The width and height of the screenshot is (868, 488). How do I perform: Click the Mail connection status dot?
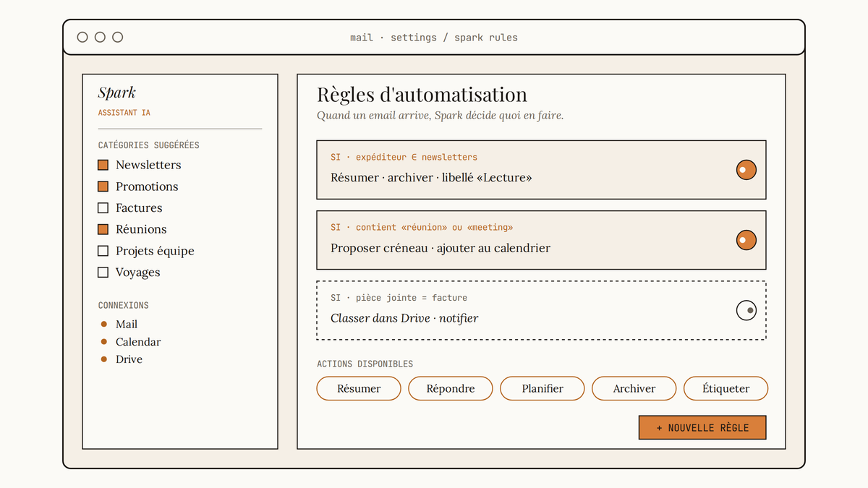tap(103, 325)
